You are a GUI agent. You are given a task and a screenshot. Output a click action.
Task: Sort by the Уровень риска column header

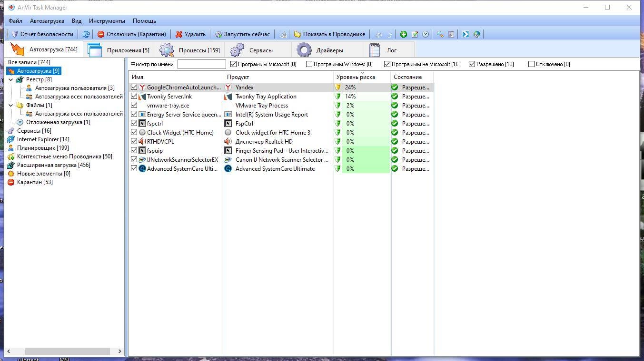click(x=362, y=77)
